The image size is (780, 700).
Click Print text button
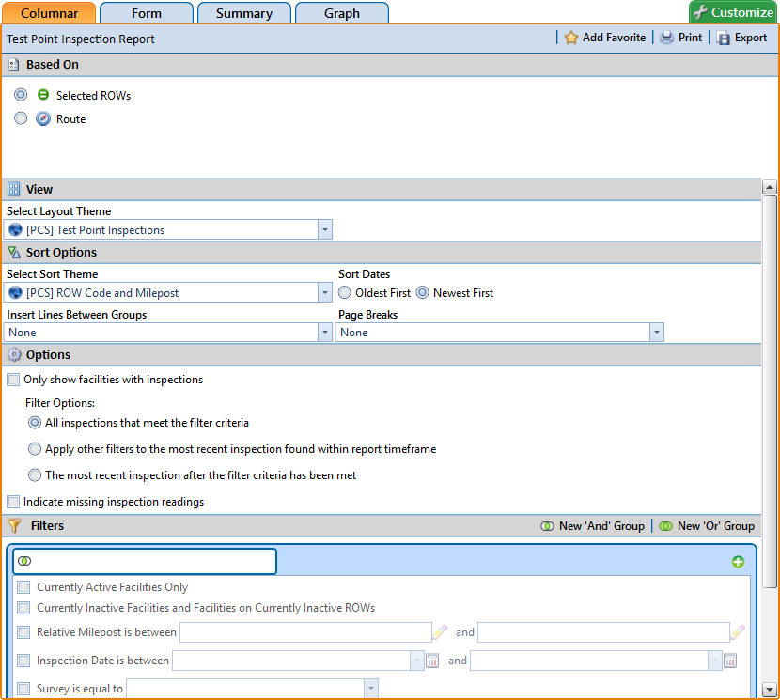[690, 38]
